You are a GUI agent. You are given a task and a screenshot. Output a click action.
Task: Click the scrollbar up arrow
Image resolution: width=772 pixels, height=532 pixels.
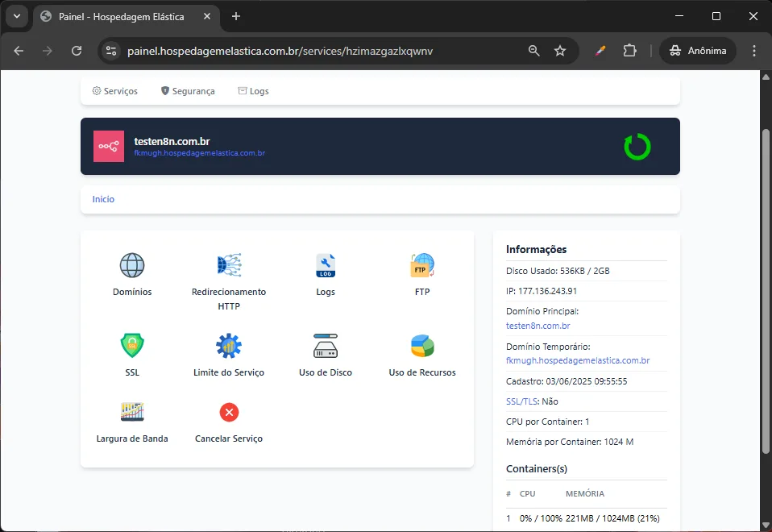tap(766, 77)
